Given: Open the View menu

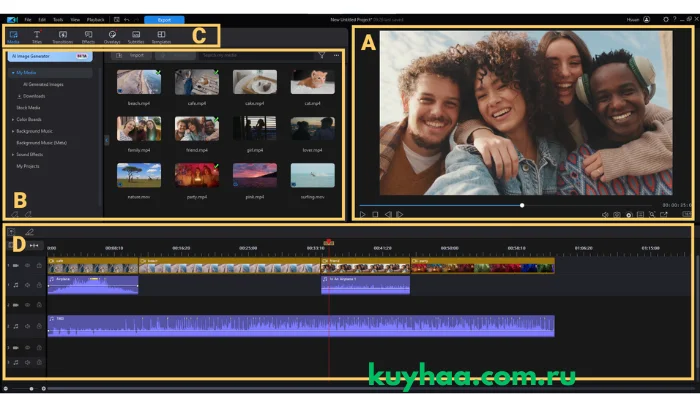Looking at the screenshot, I should pyautogui.click(x=75, y=20).
